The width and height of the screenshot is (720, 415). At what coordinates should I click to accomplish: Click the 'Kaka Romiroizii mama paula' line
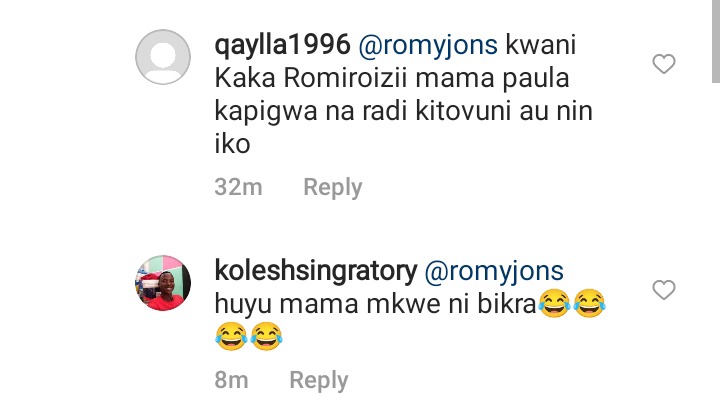pyautogui.click(x=392, y=79)
